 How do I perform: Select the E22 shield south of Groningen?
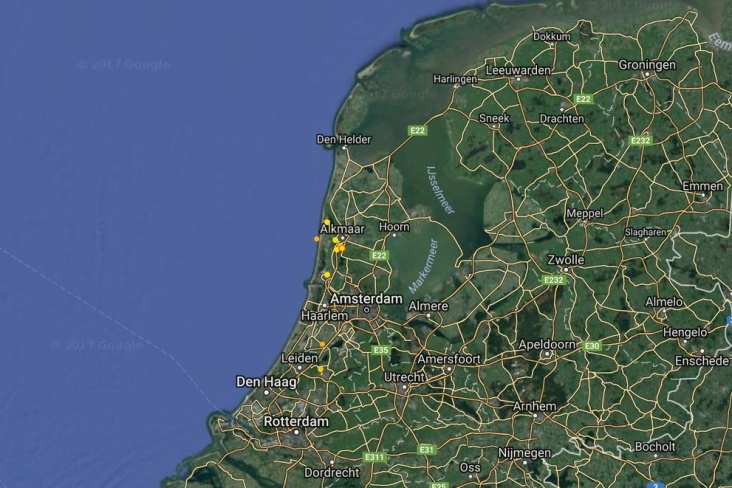click(x=583, y=99)
